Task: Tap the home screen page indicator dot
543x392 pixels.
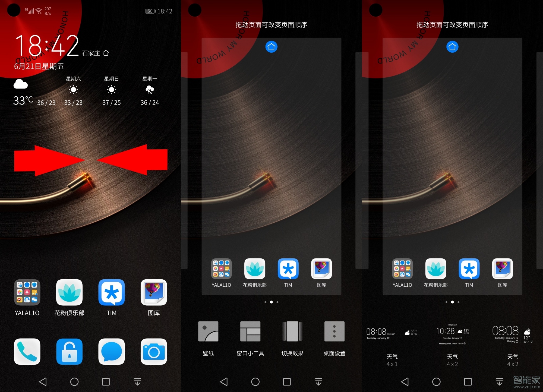Action: click(271, 303)
